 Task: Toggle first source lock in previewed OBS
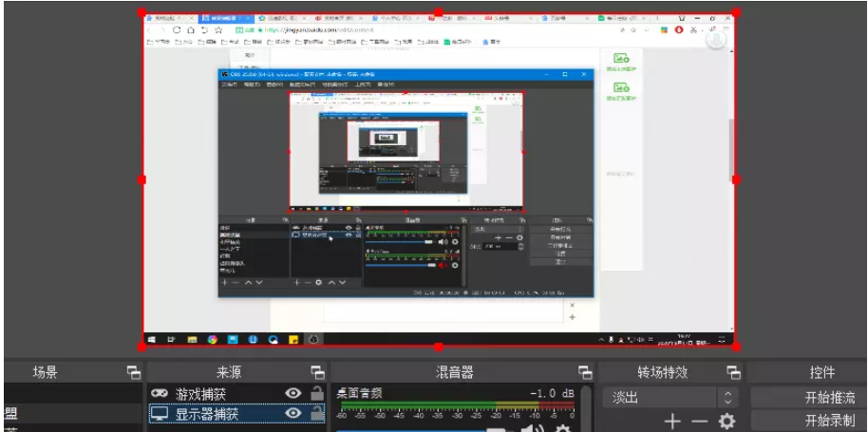tap(358, 227)
